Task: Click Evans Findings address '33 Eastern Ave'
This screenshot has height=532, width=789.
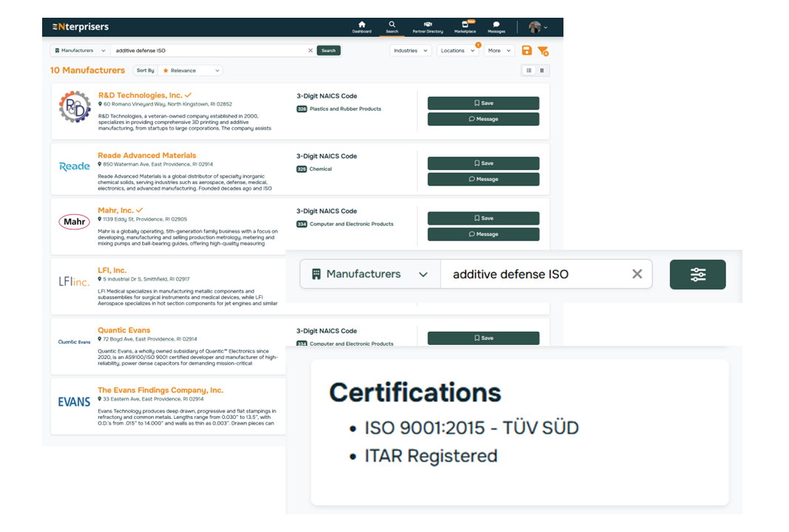Action: point(150,399)
